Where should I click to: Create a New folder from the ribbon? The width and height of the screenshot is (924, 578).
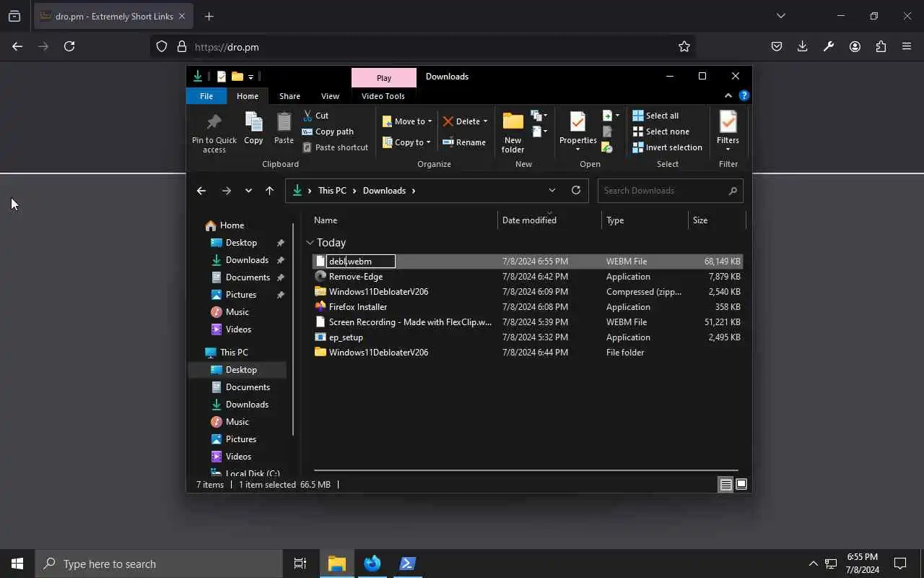513,133
